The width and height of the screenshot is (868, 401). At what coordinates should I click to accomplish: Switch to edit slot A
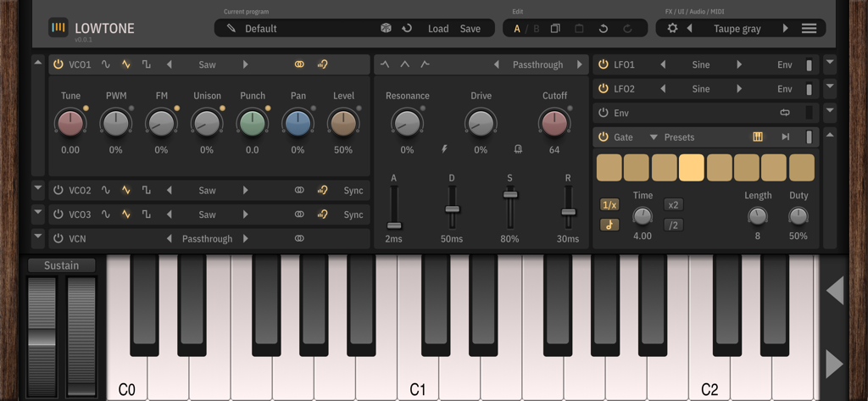point(517,29)
